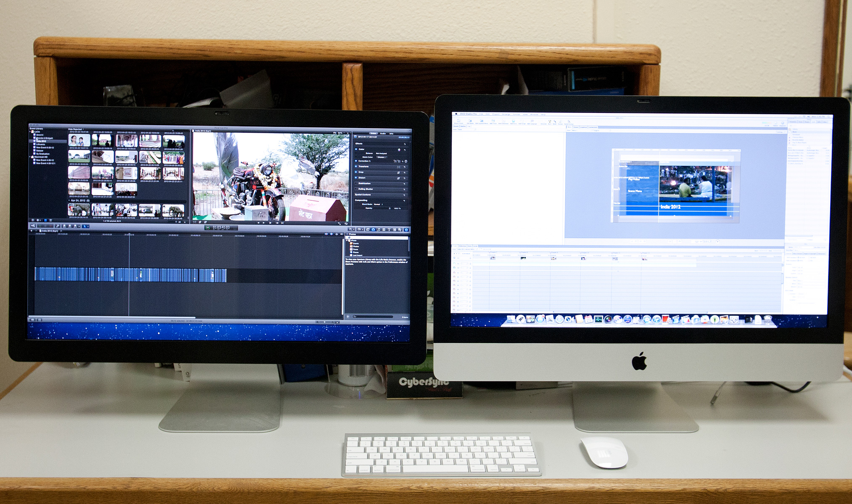Enable the Stabilization checkbox

[356, 183]
